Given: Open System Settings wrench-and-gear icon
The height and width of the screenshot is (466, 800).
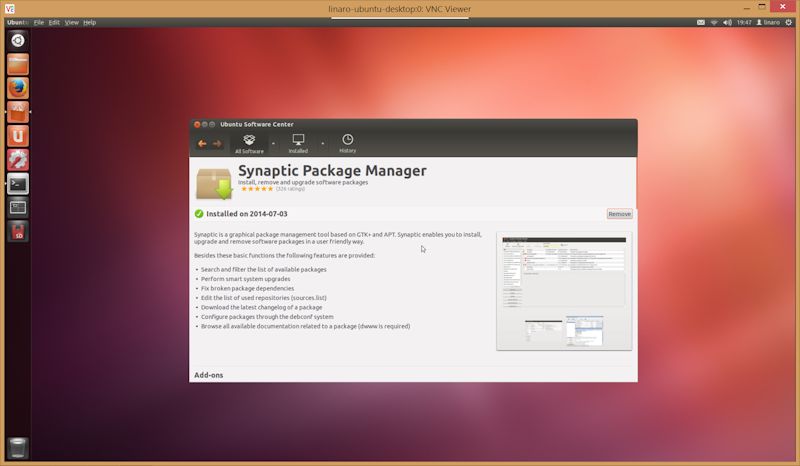Looking at the screenshot, I should [x=18, y=160].
